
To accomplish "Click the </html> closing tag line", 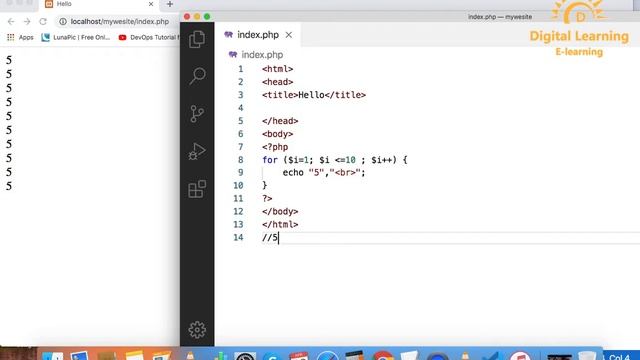I will click(280, 224).
